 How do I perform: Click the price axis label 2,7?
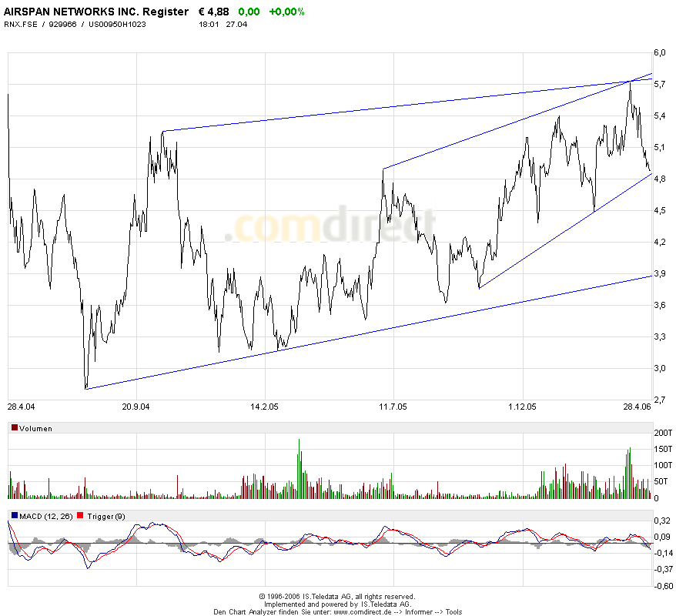tap(660, 400)
